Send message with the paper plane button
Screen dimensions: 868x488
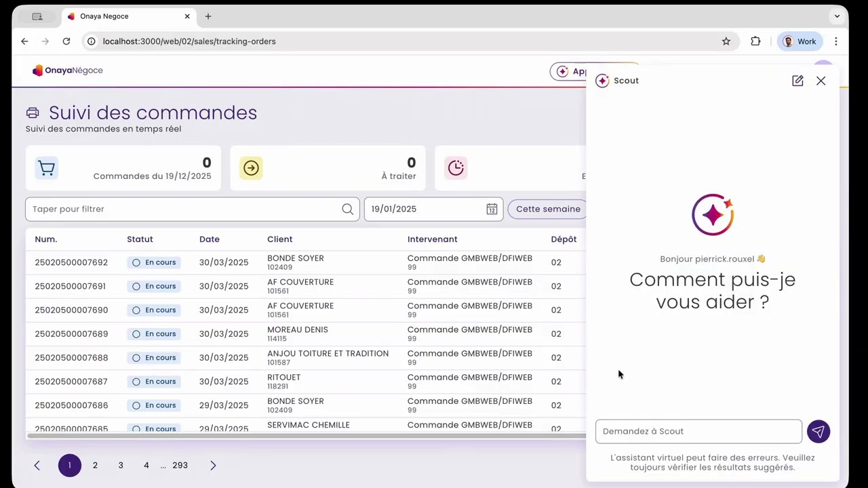point(818,431)
